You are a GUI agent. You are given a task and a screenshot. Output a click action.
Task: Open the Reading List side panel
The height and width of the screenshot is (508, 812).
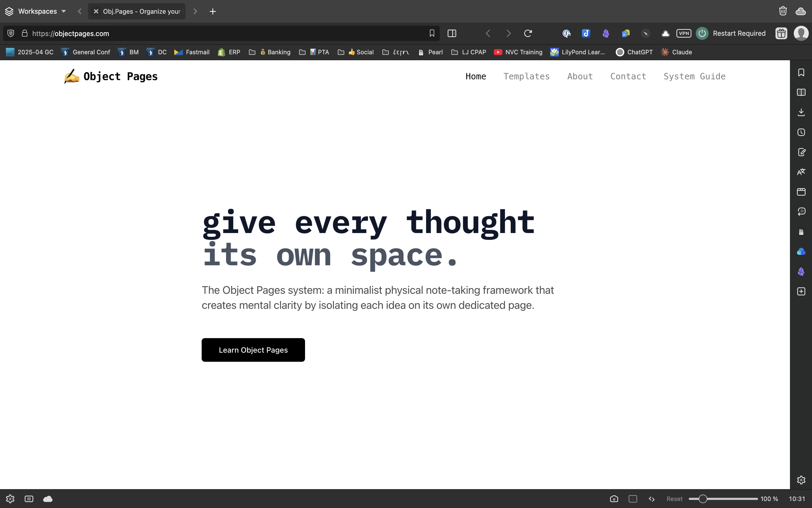point(801,92)
